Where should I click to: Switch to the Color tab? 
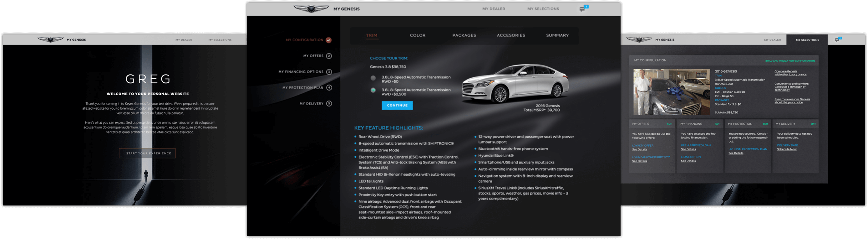click(418, 35)
